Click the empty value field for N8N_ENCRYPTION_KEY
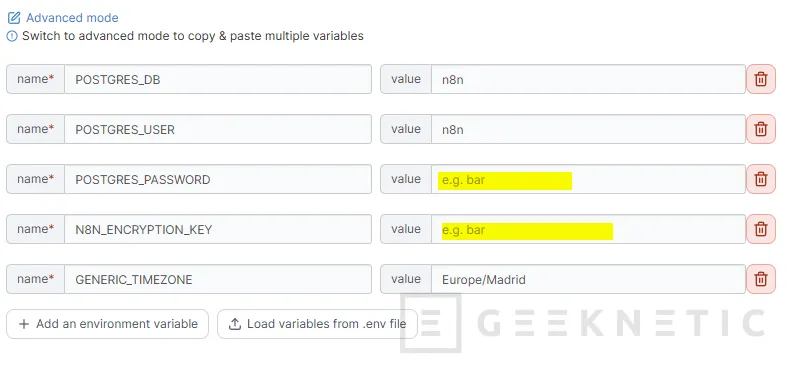Image resolution: width=790 pixels, height=372 pixels. point(588,229)
